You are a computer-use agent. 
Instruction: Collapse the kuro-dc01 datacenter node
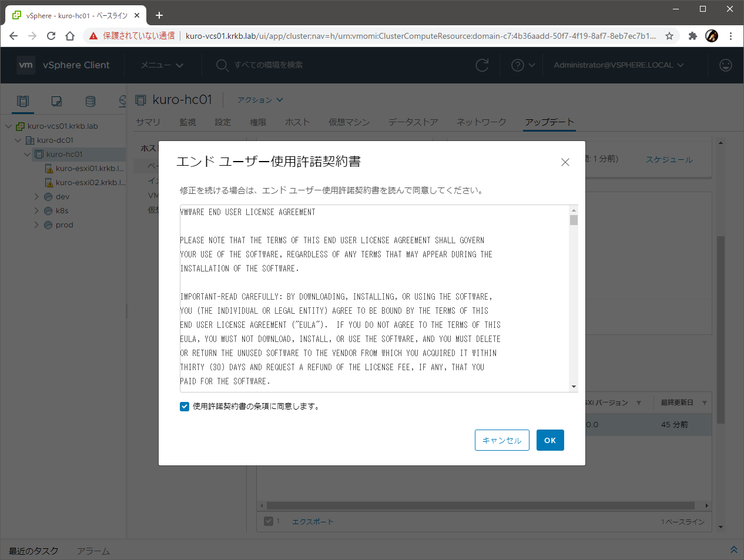coord(18,140)
